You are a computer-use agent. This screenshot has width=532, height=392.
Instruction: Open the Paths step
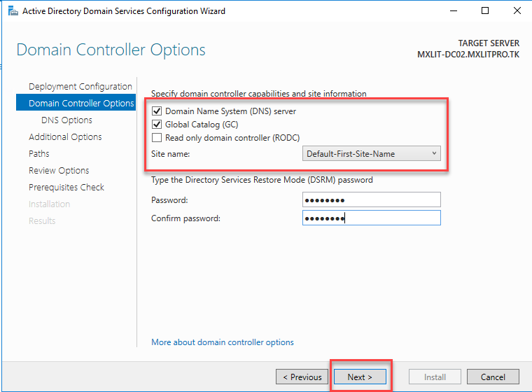[39, 153]
